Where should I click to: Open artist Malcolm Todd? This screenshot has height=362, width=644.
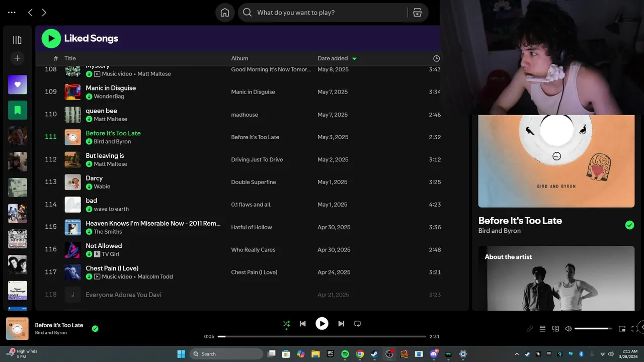pos(155,277)
